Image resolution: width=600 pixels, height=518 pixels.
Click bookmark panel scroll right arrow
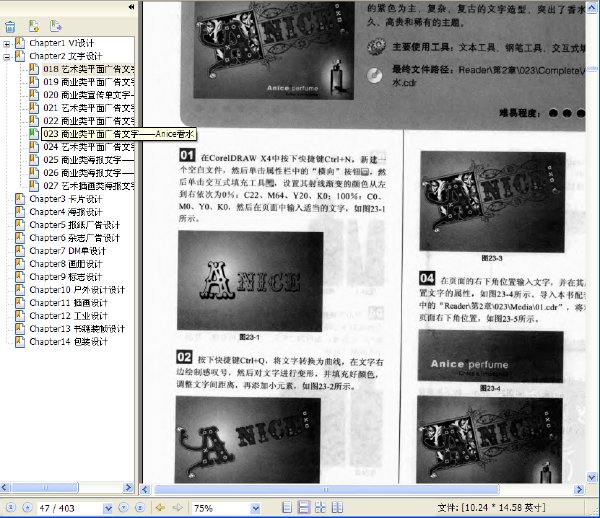point(128,487)
